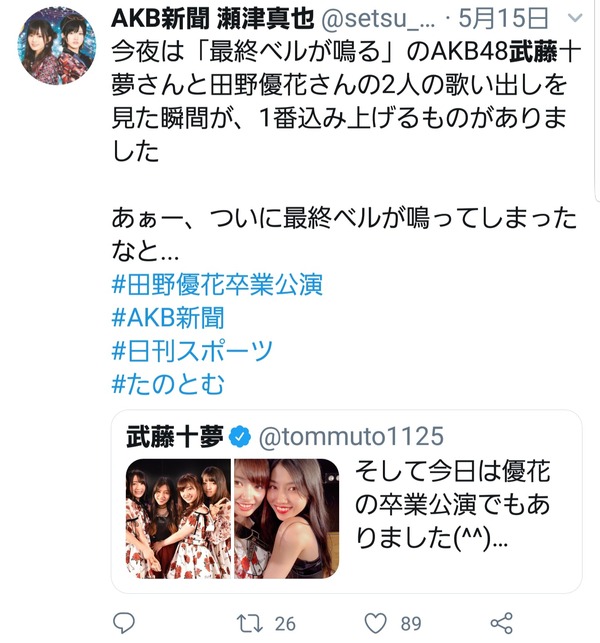Open hashtag #日刊スポーツ

192,351
